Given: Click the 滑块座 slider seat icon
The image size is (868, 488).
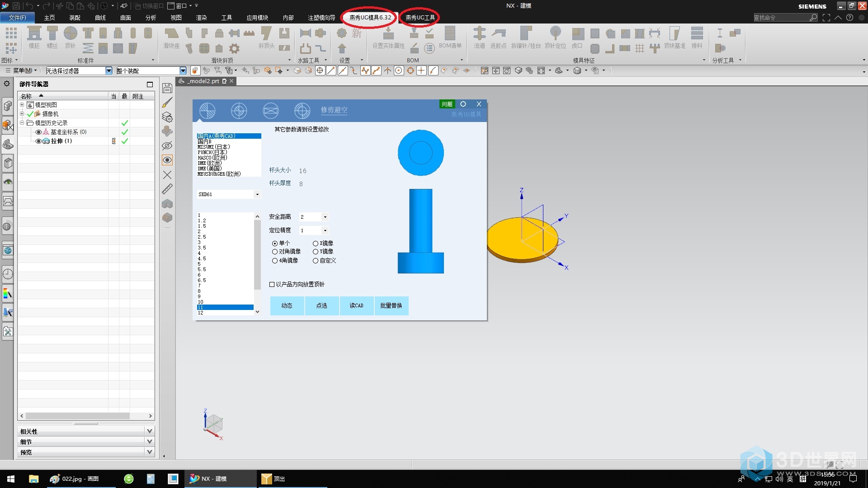Looking at the screenshot, I should coord(171,34).
